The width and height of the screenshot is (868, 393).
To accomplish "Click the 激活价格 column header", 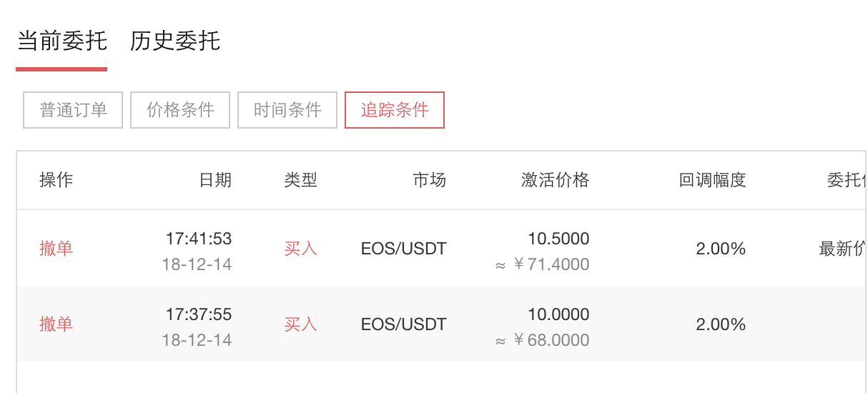I will pos(555,180).
